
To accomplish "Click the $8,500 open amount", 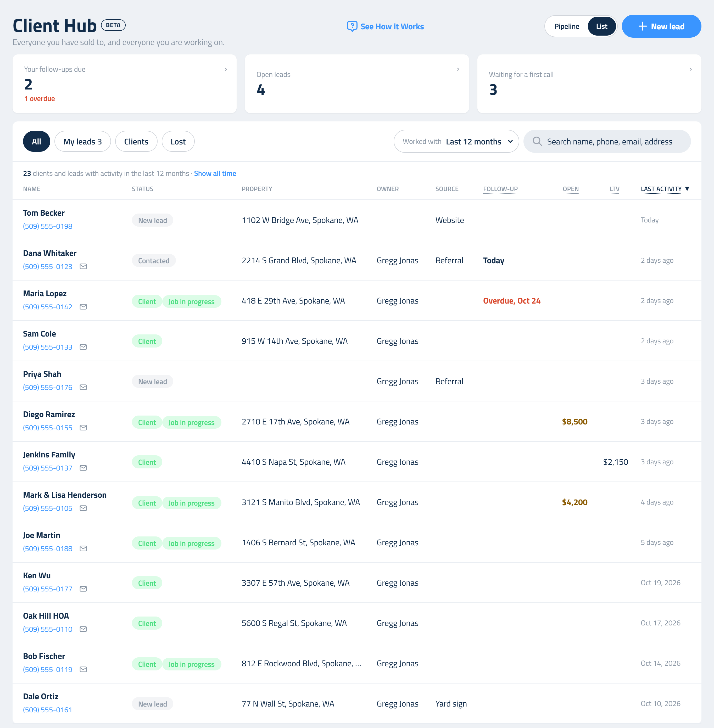I will pyautogui.click(x=574, y=422).
